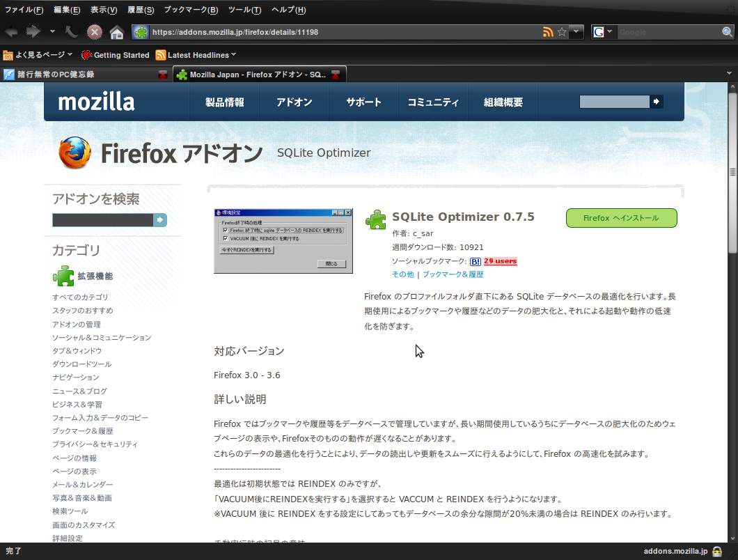Toggle the Firefox 終了時 checkbox in screenshot

tap(226, 230)
